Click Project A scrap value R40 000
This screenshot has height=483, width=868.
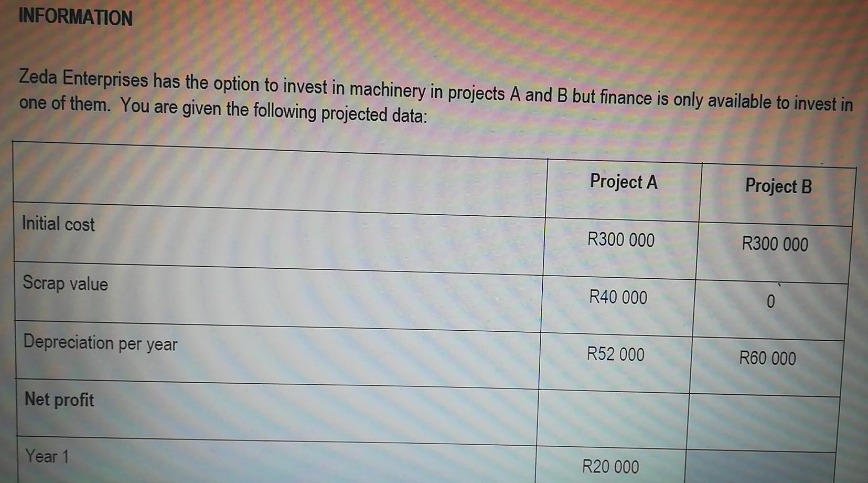tap(618, 297)
